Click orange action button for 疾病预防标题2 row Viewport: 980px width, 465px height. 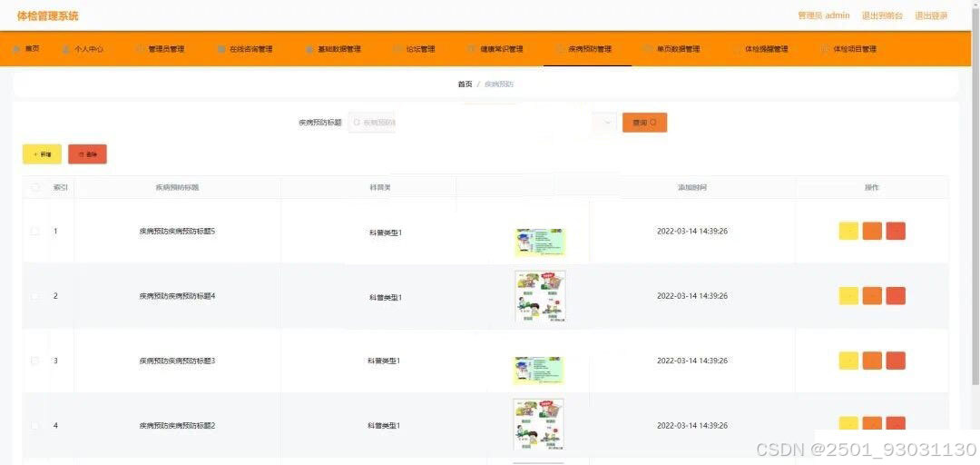pyautogui.click(x=872, y=424)
